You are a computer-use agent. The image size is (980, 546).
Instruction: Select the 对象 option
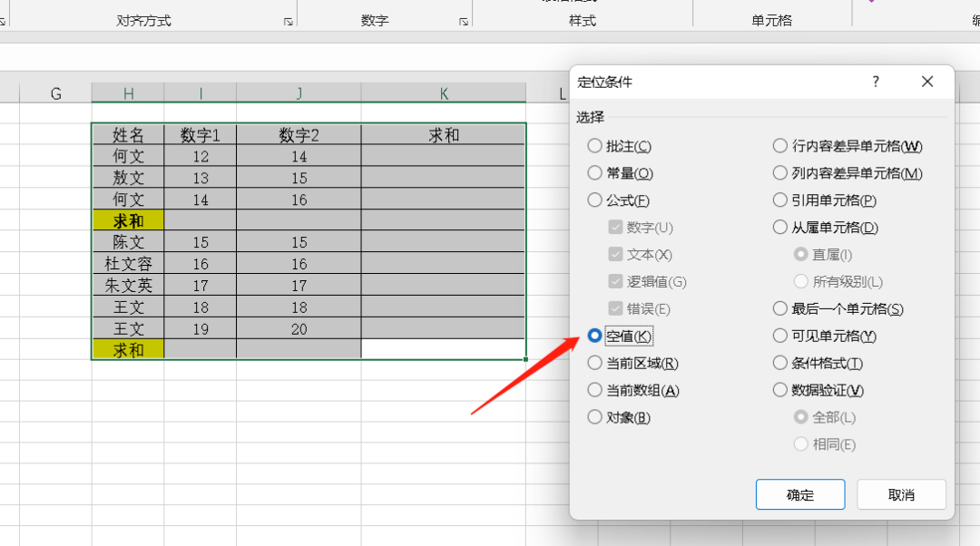point(594,417)
